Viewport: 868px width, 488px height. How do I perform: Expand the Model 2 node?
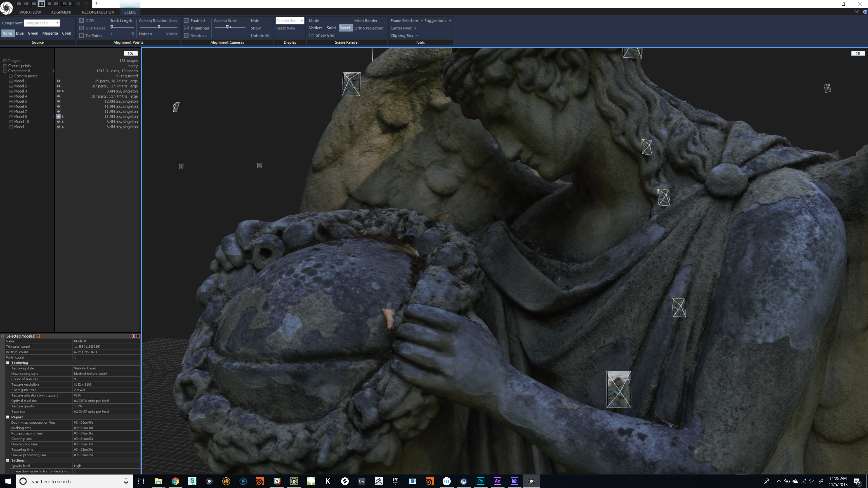click(11, 86)
